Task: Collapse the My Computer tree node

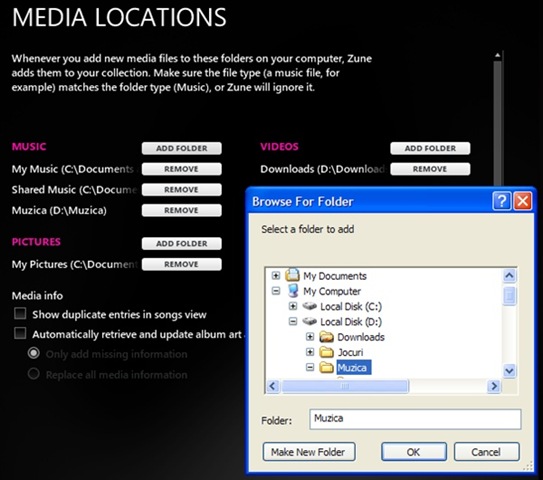Action: coord(276,291)
